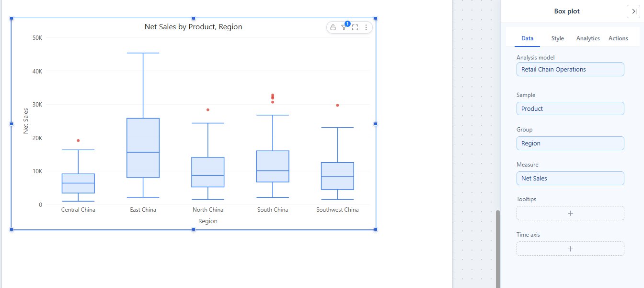The height and width of the screenshot is (288, 644).
Task: Click the 'Box plot' panel heading
Action: (x=567, y=12)
